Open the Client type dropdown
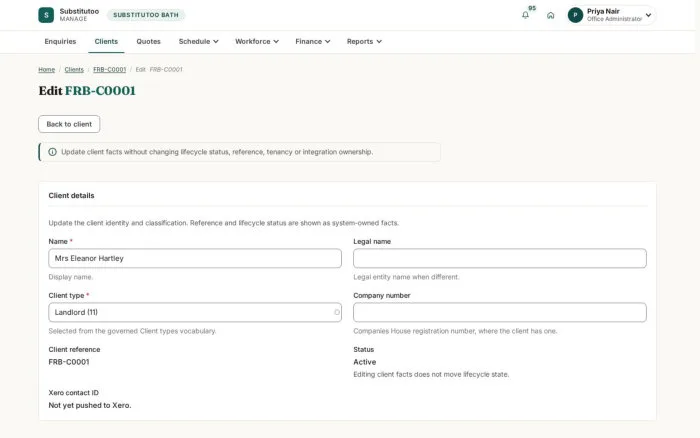 click(x=195, y=312)
